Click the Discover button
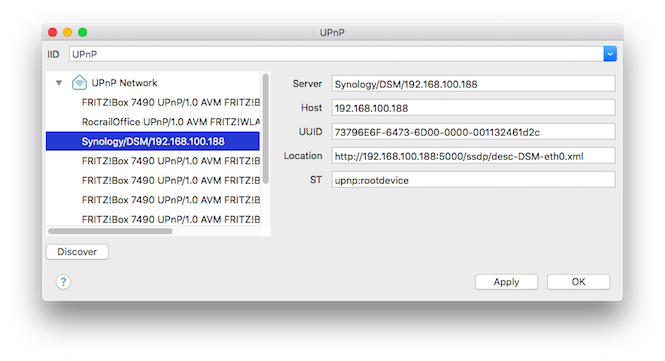Viewport: 665px width, 361px height. (77, 252)
